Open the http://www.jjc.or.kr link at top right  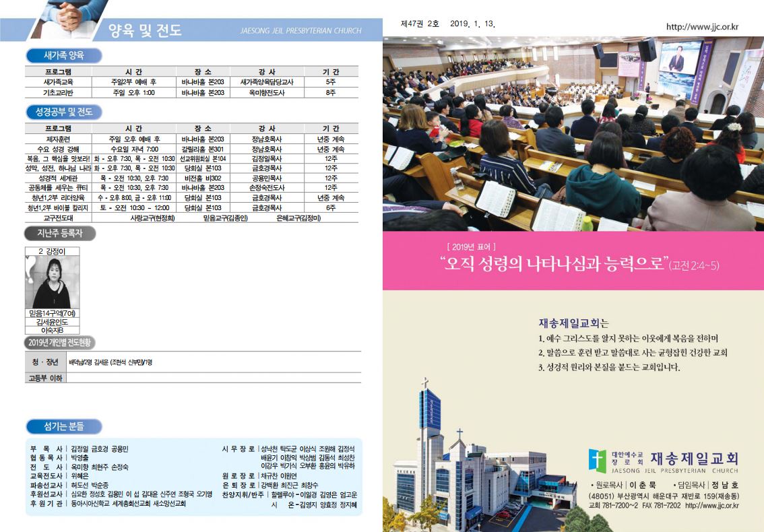pyautogui.click(x=702, y=27)
